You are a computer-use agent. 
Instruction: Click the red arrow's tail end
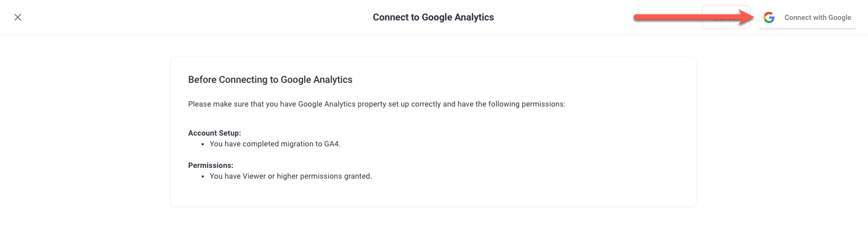pos(638,18)
